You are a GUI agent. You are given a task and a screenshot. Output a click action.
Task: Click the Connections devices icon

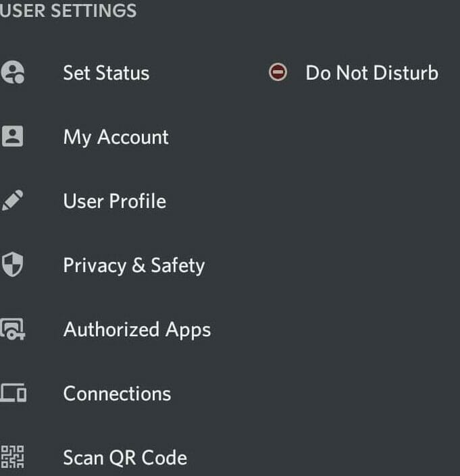point(12,393)
